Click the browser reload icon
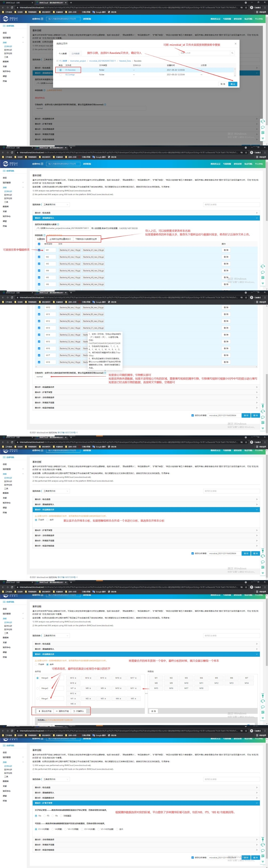 [x=12, y=7]
